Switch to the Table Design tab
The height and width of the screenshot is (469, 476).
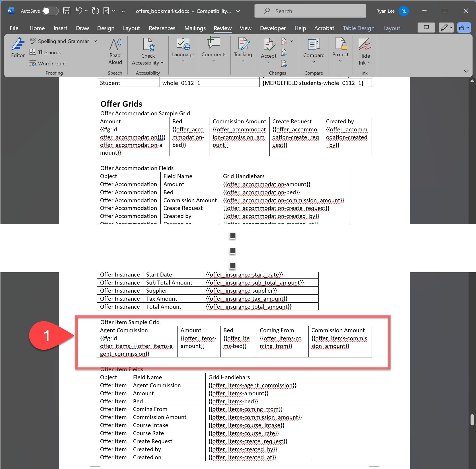click(358, 28)
